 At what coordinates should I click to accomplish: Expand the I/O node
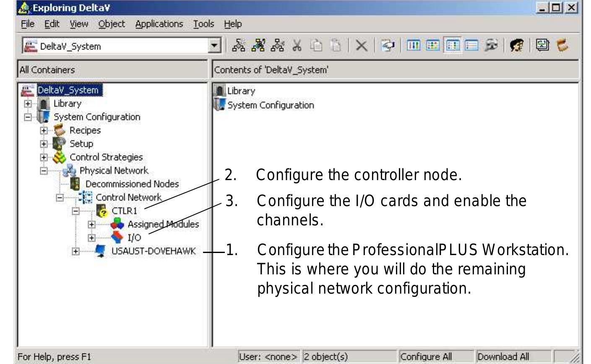(x=91, y=238)
